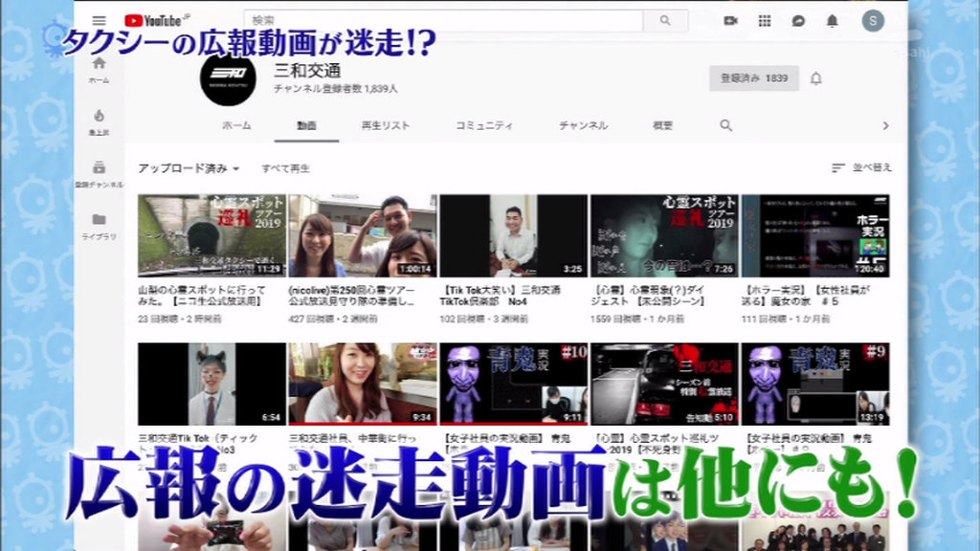This screenshot has width=980, height=551.
Task: Open ホラー実況 thumbnail 1:20:40
Action: click(x=815, y=235)
